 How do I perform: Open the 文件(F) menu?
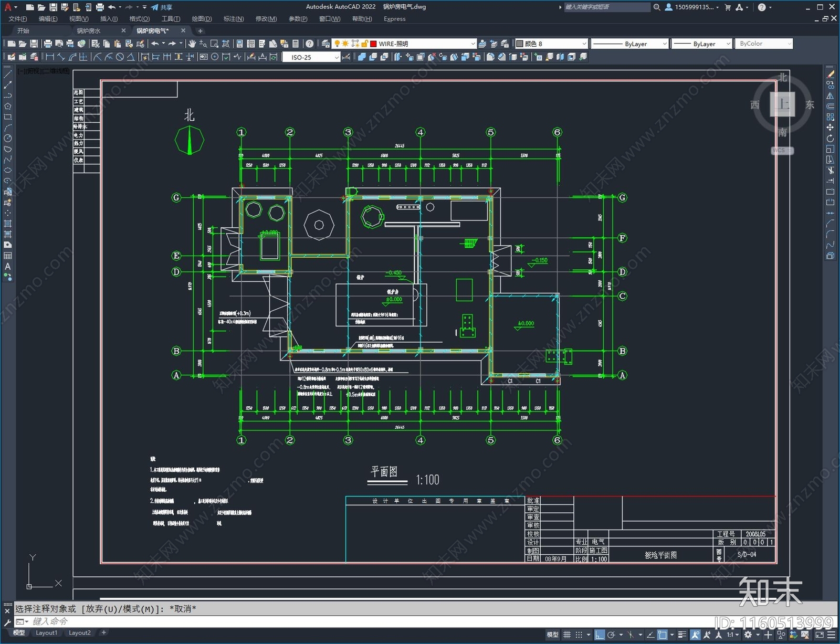(18, 19)
